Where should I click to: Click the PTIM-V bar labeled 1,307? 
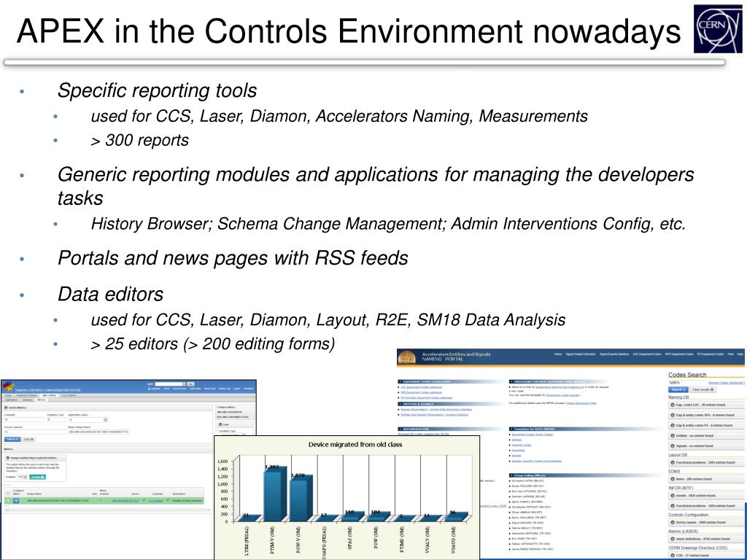click(x=274, y=494)
